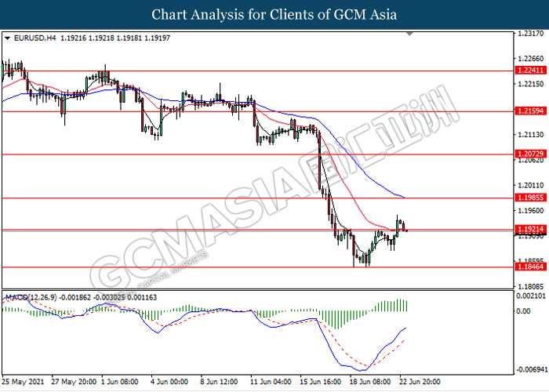The width and height of the screenshot is (549, 392).
Task: Click the 15 Jun 16:00 time label
Action: point(320,382)
